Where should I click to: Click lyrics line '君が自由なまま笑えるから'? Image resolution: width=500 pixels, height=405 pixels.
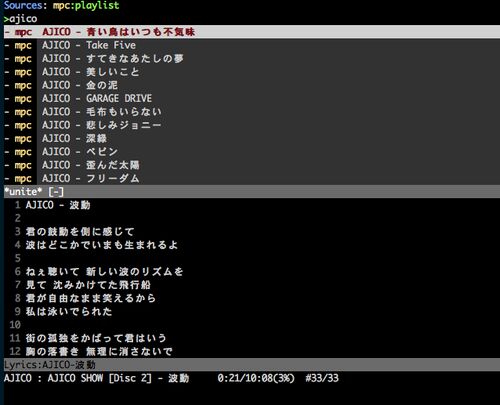(91, 298)
